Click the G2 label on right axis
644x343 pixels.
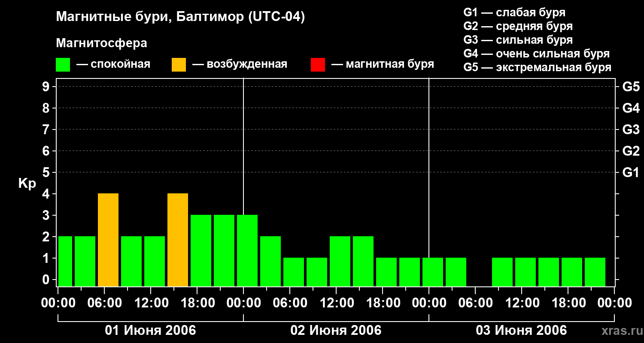(631, 151)
